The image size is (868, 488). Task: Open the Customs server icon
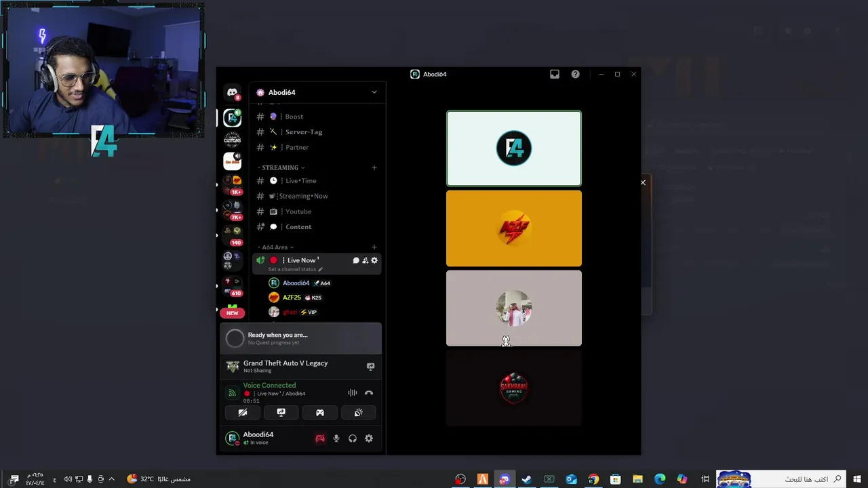pyautogui.click(x=233, y=140)
